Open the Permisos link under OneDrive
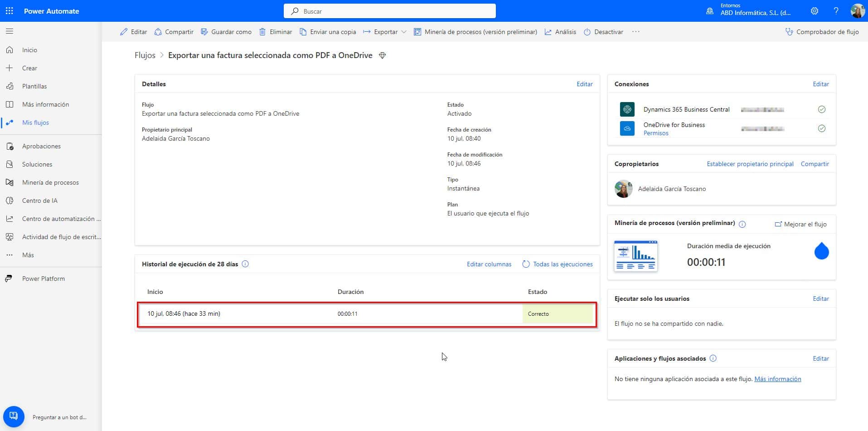The width and height of the screenshot is (868, 431). (x=656, y=133)
